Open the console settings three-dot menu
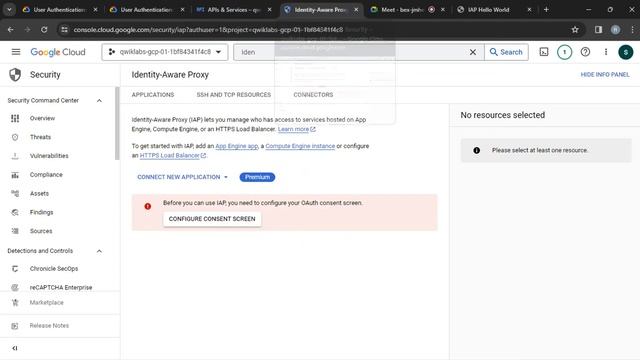Image resolution: width=640 pixels, height=360 pixels. pyautogui.click(x=606, y=52)
